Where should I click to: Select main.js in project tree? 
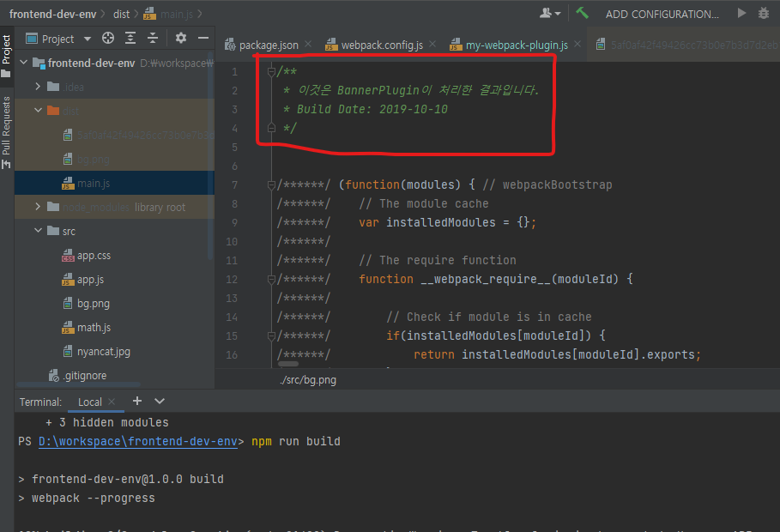[x=114, y=183]
